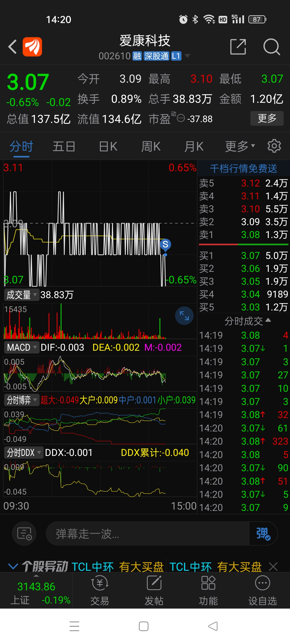This screenshot has height=644, width=290.
Task: Expand the 上证 index bar arrow
Action: point(36,576)
